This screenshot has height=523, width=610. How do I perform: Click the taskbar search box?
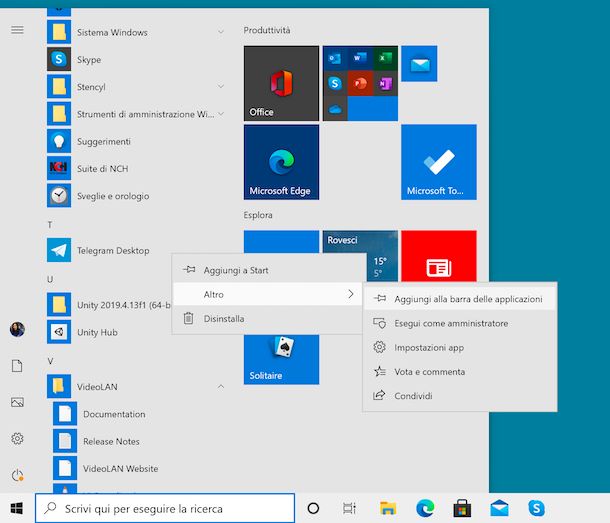tap(165, 508)
